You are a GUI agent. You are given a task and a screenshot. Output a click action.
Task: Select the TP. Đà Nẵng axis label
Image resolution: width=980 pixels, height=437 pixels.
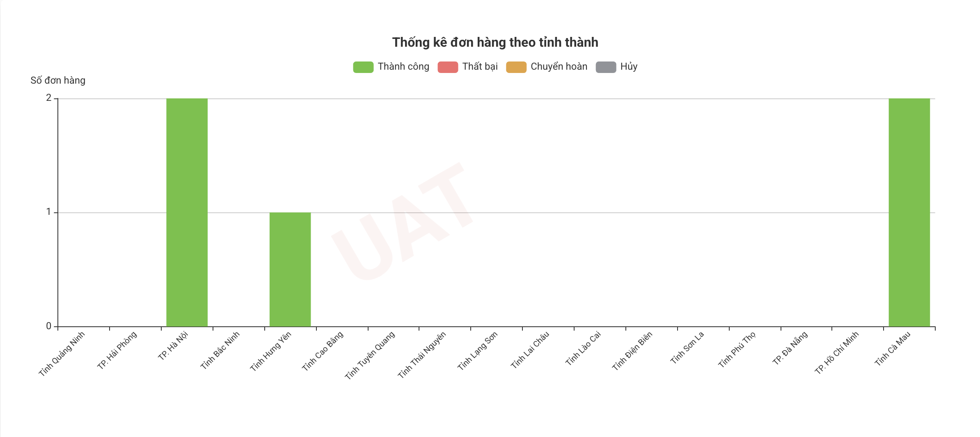click(x=790, y=348)
